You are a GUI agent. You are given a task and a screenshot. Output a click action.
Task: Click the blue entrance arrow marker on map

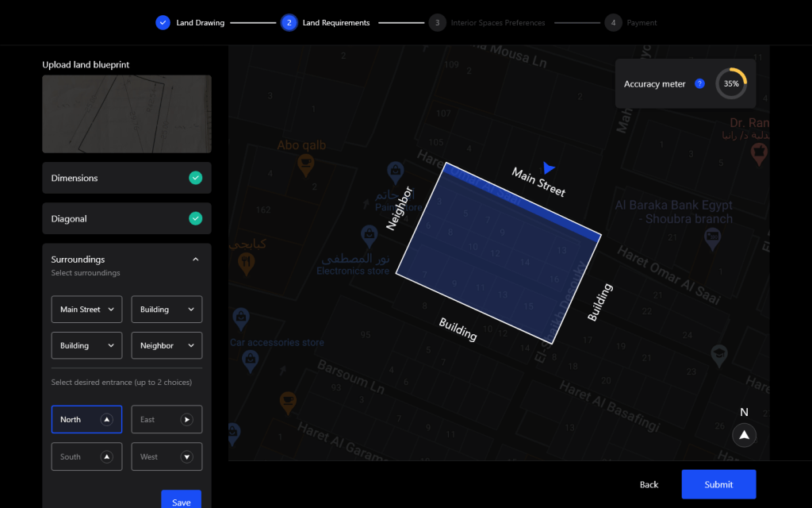pyautogui.click(x=548, y=168)
